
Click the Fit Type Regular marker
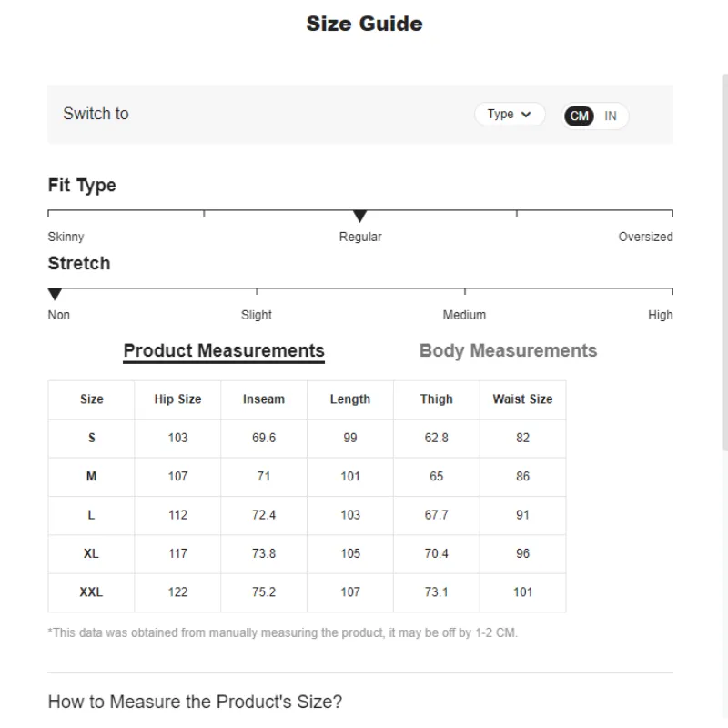point(360,217)
